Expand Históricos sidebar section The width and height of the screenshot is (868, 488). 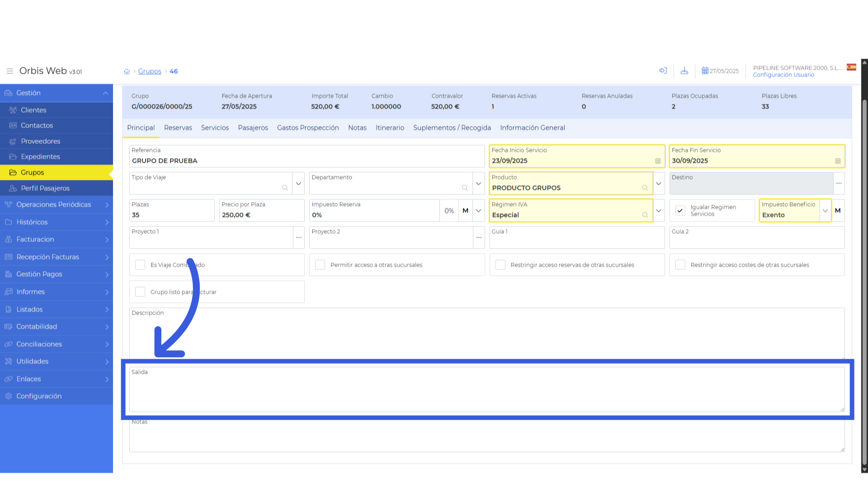(x=57, y=222)
